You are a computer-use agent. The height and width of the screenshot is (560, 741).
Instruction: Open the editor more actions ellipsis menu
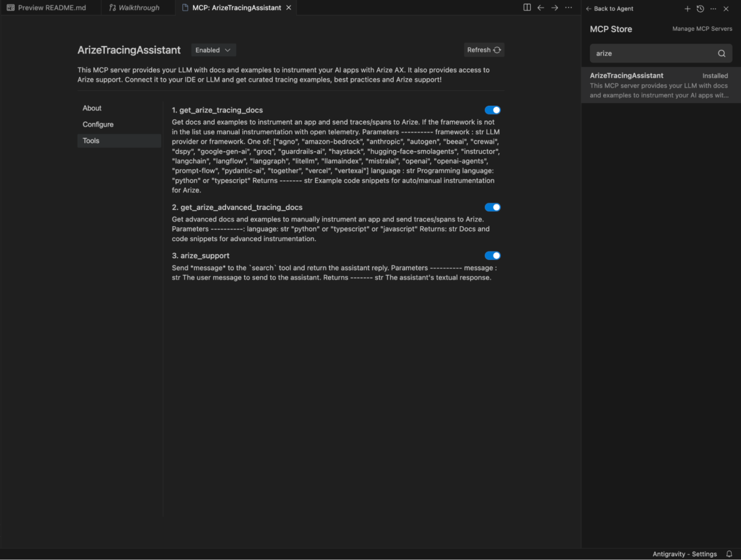568,8
